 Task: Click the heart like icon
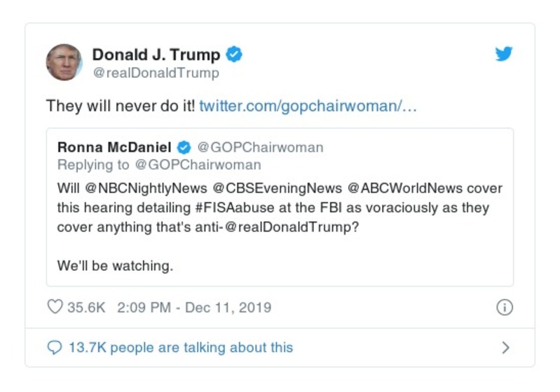point(55,307)
